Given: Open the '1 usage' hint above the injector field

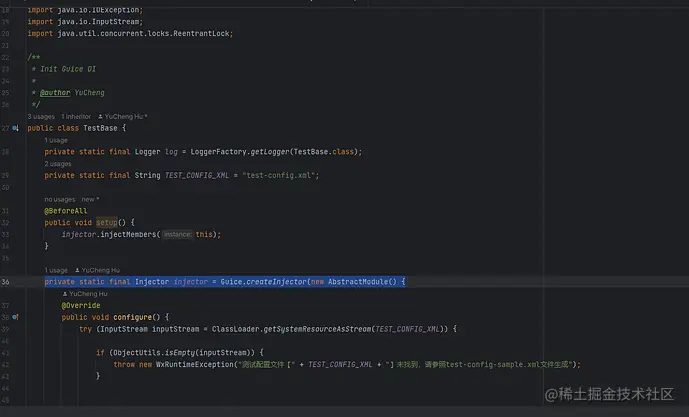Looking at the screenshot, I should [56, 270].
